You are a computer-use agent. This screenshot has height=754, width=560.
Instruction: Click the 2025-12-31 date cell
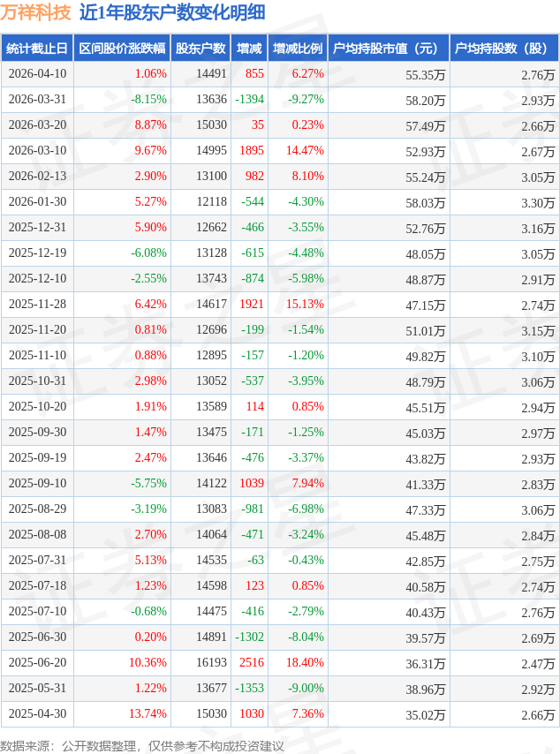pyautogui.click(x=37, y=228)
